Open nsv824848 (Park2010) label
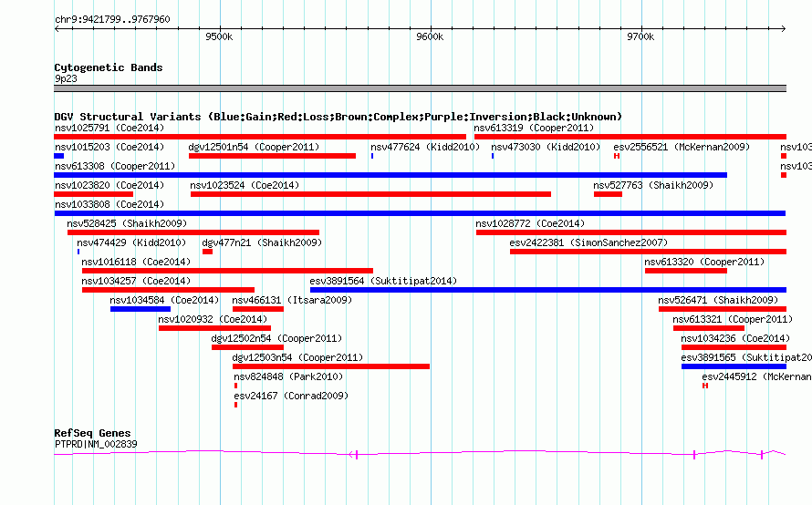The width and height of the screenshot is (812, 505). pos(288,376)
